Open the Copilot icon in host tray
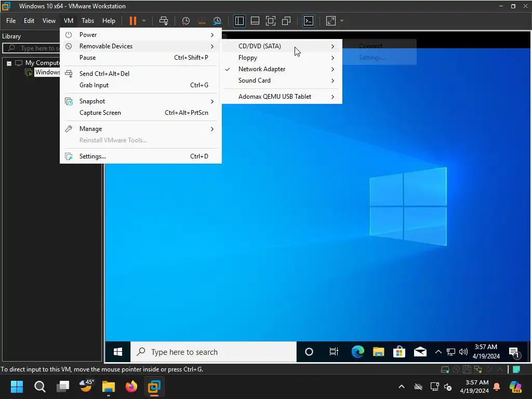 [515, 387]
